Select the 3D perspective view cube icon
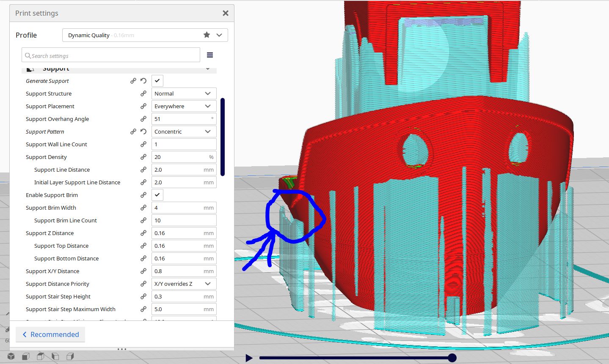Image resolution: width=609 pixels, height=364 pixels. pos(11,356)
